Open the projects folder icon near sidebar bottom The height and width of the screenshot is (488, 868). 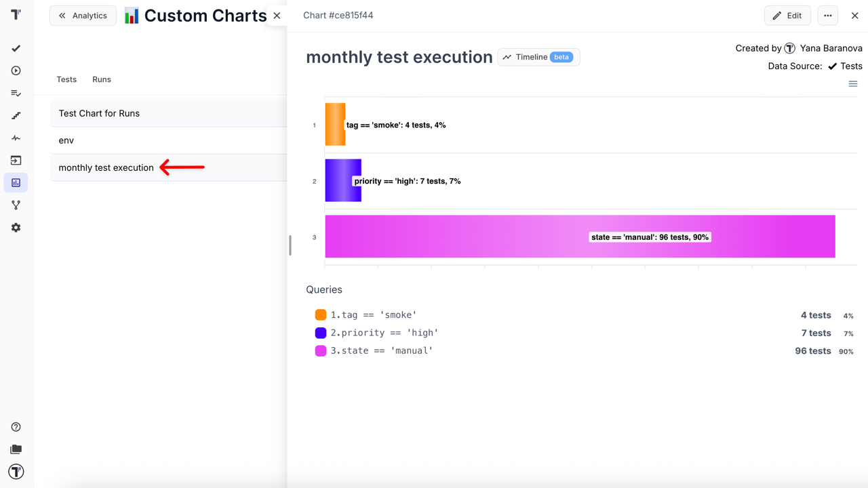point(16,449)
